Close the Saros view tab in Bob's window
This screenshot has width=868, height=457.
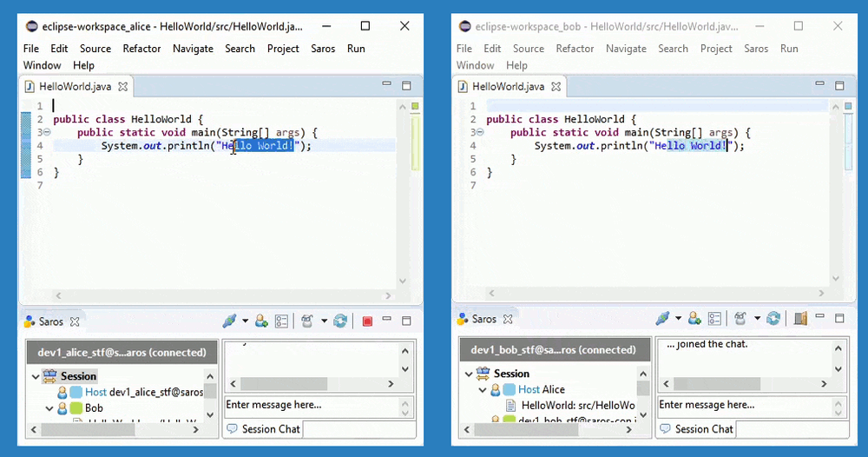[x=508, y=319]
